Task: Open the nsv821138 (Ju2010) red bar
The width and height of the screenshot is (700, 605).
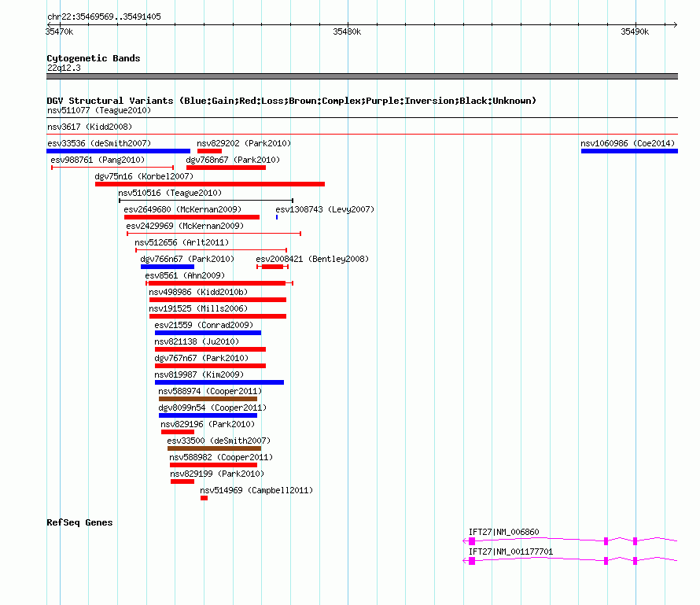Action: [x=210, y=349]
